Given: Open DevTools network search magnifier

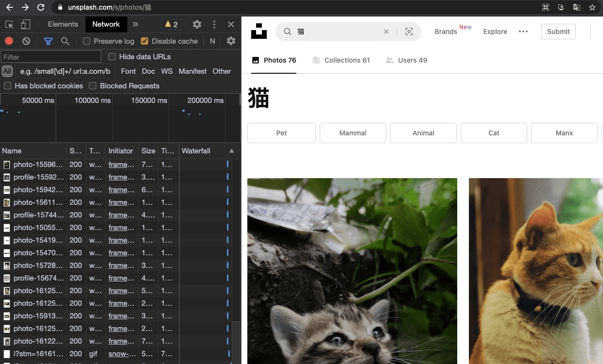Looking at the screenshot, I should point(65,41).
